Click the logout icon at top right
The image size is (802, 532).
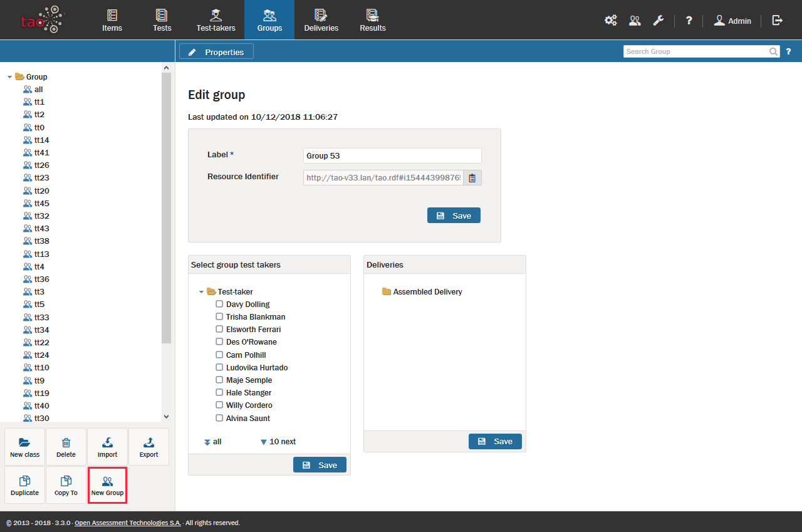(x=778, y=21)
